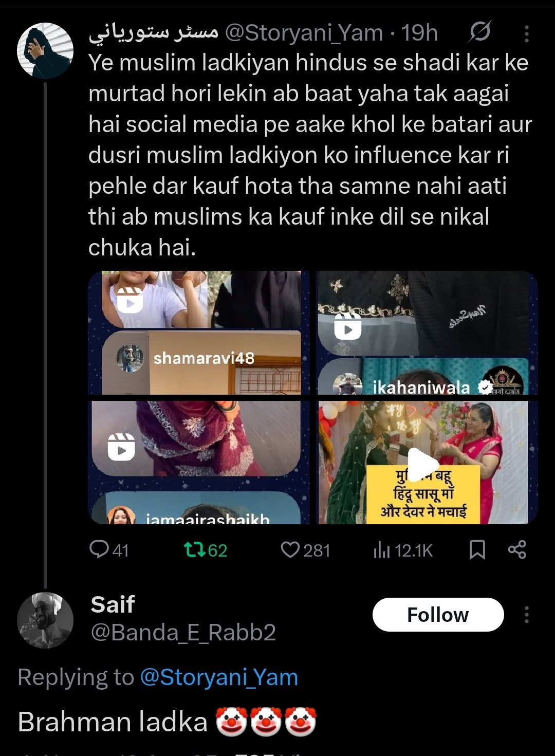This screenshot has height=756, width=555.
Task: Tap the slashed circle icon beside 19h
Action: click(480, 32)
